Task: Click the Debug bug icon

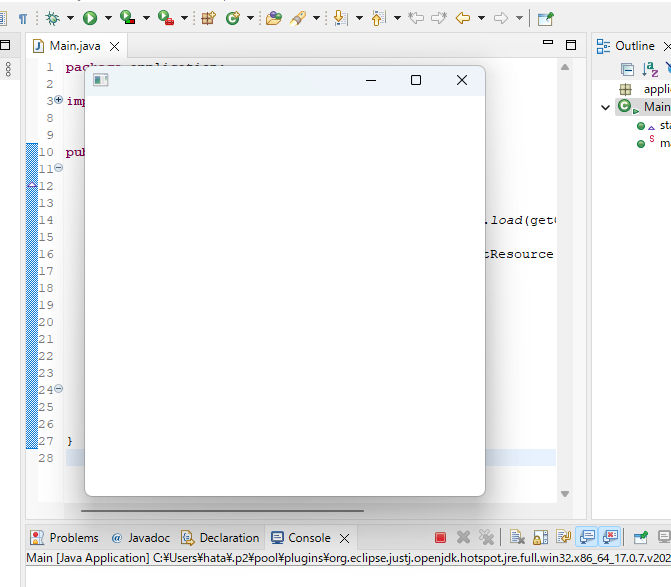Action: click(53, 18)
